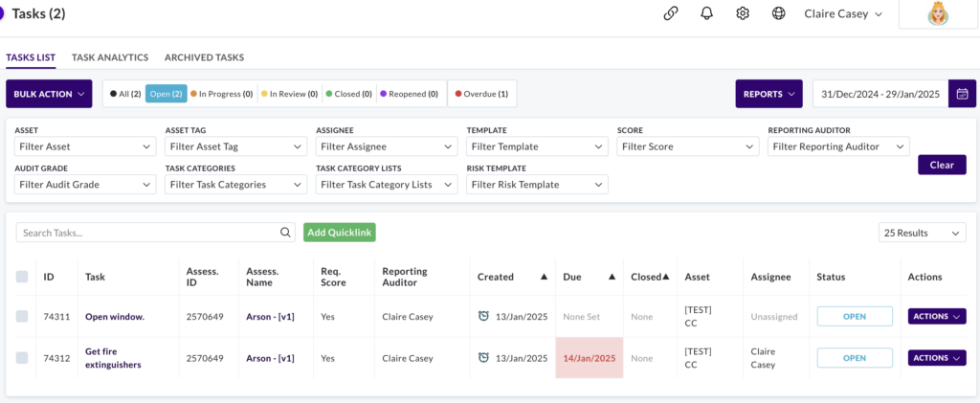Sort by Created column arrow

click(544, 277)
